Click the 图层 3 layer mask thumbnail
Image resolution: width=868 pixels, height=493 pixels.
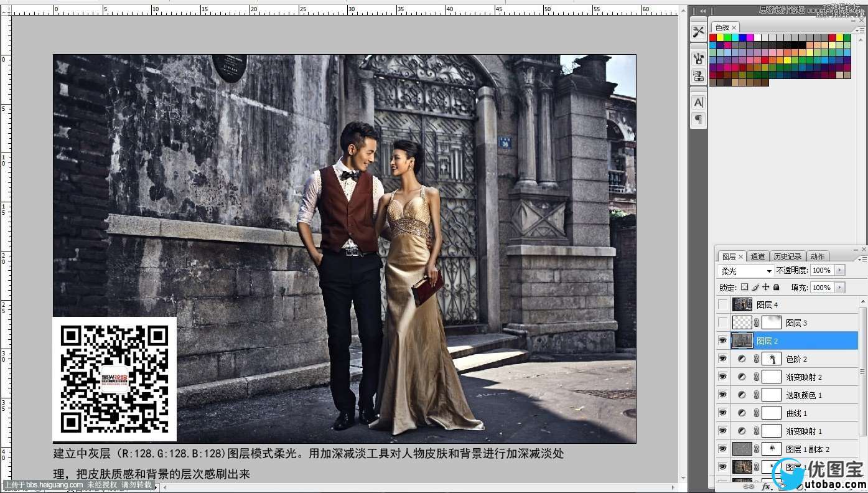click(772, 322)
